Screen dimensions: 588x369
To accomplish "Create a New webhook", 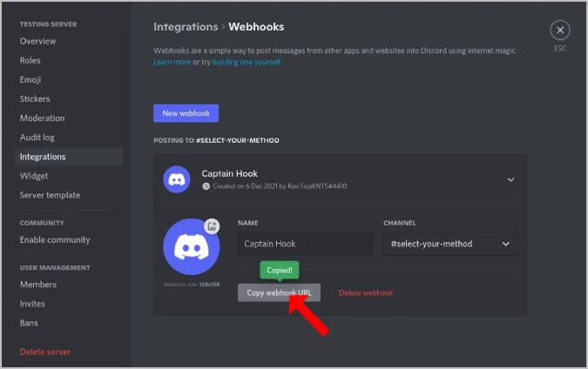I will pyautogui.click(x=186, y=113).
